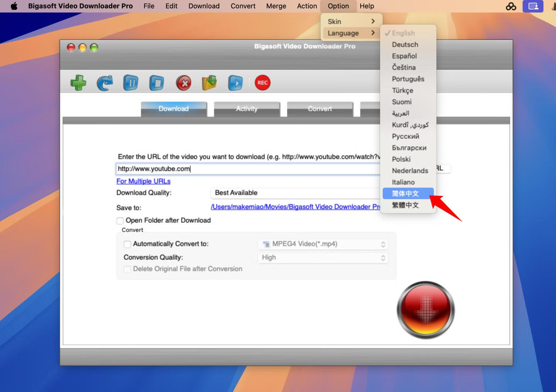Select Arabic العربية language
Image resolution: width=556 pixels, height=392 pixels.
click(408, 113)
